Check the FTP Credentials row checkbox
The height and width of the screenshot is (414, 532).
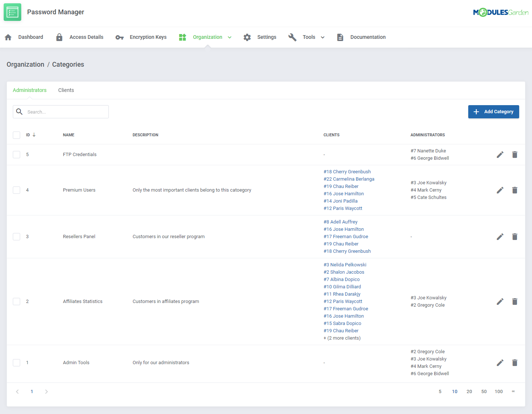(16, 155)
